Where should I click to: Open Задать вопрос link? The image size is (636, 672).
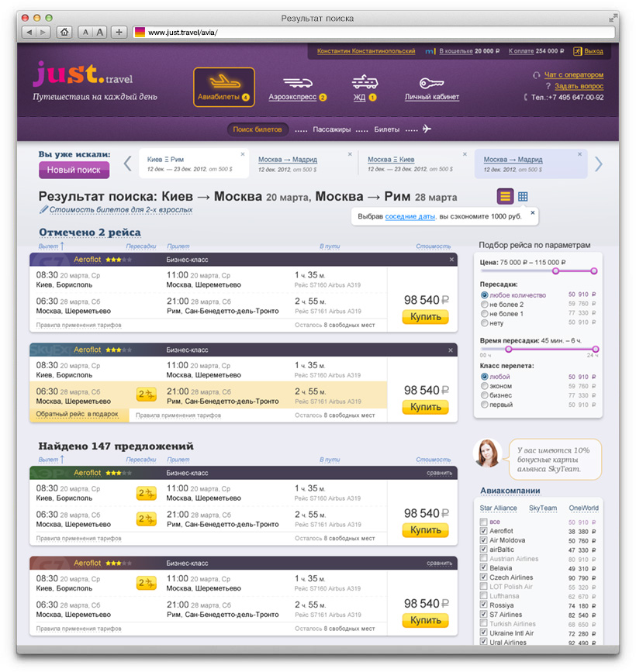coord(578,86)
